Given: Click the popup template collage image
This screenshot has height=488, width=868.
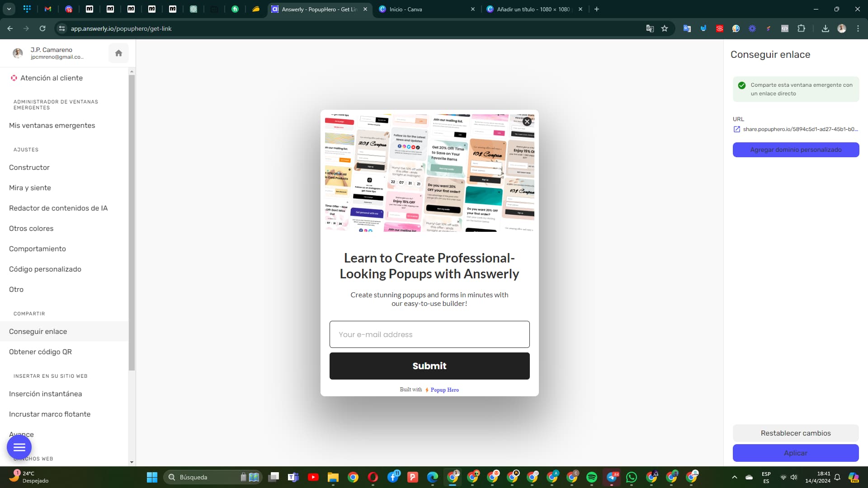Looking at the screenshot, I should 429,173.
